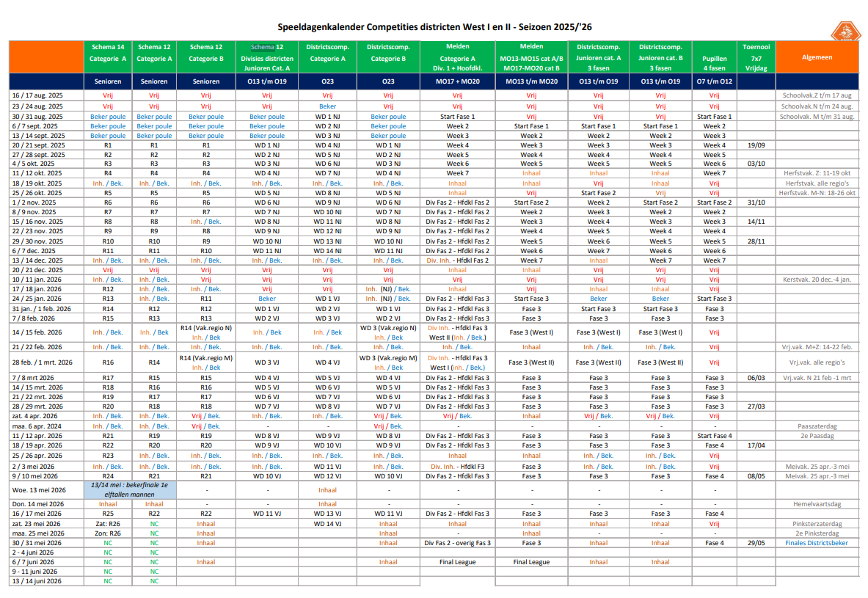Select the MO17 + MO20 subheader cell

pyautogui.click(x=457, y=81)
